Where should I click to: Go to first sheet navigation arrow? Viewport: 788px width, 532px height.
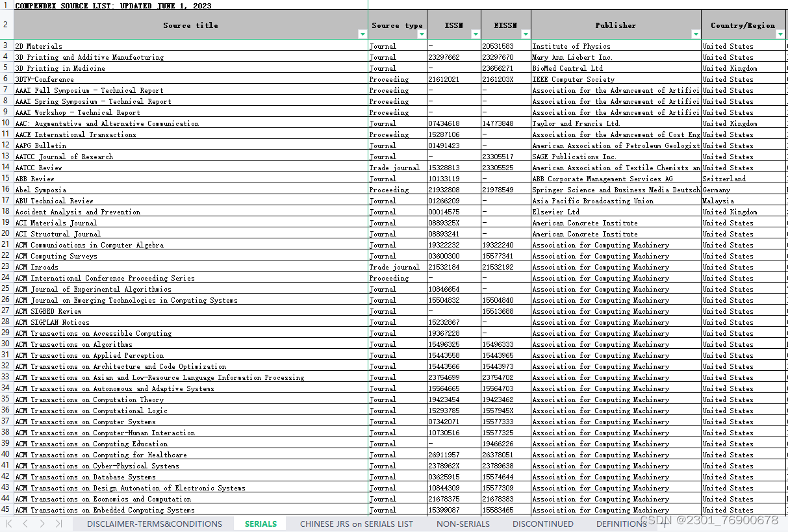(x=9, y=524)
